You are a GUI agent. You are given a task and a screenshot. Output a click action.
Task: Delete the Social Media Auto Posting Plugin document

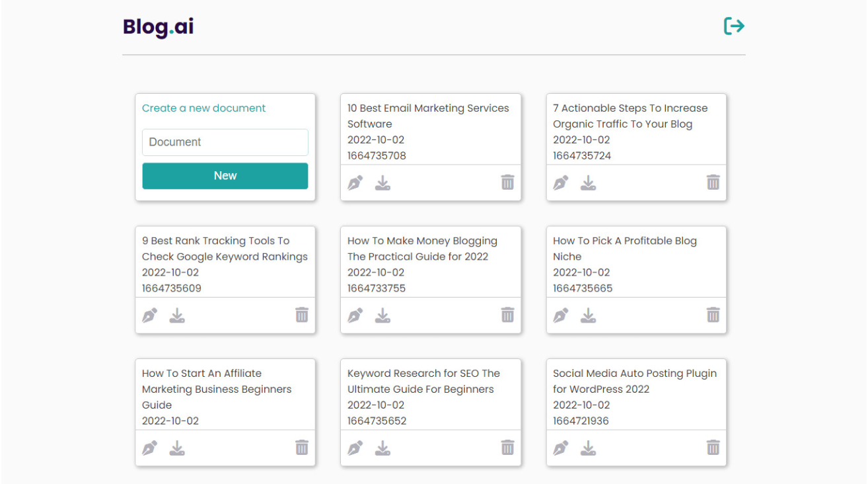pyautogui.click(x=713, y=448)
